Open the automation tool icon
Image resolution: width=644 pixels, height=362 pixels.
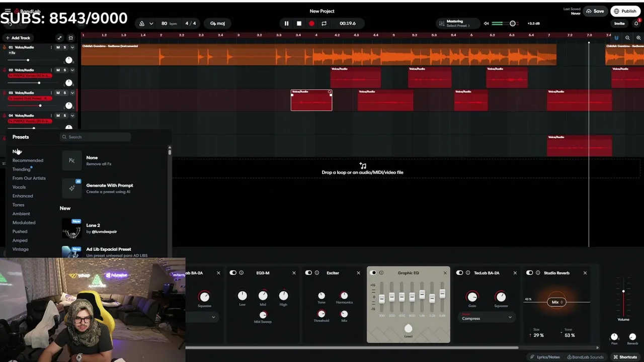tap(59, 38)
